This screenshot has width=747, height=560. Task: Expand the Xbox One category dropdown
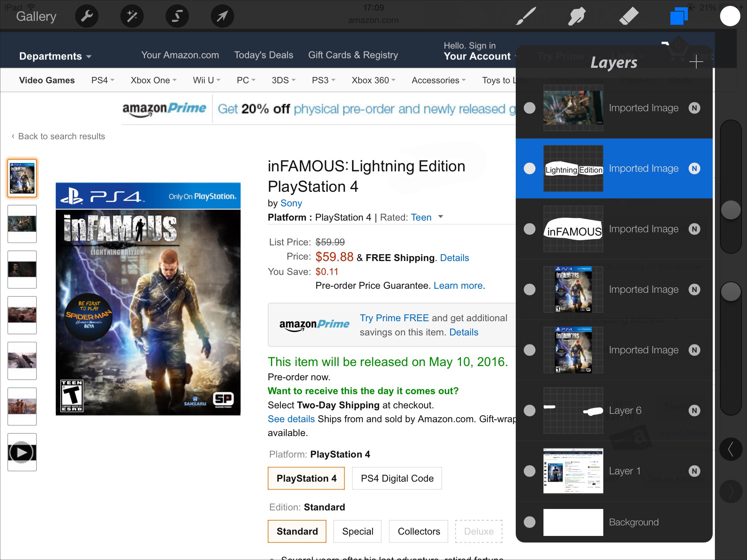[154, 80]
